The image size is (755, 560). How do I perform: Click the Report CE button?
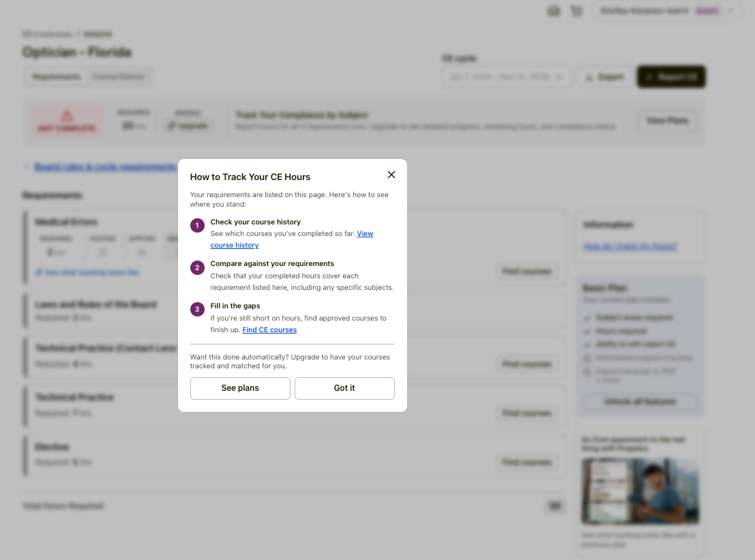pyautogui.click(x=671, y=77)
